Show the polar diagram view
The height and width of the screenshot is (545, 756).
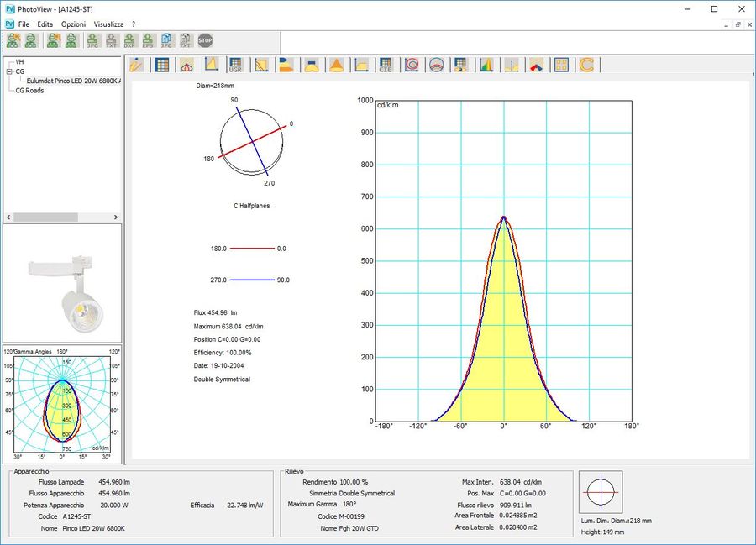click(186, 65)
